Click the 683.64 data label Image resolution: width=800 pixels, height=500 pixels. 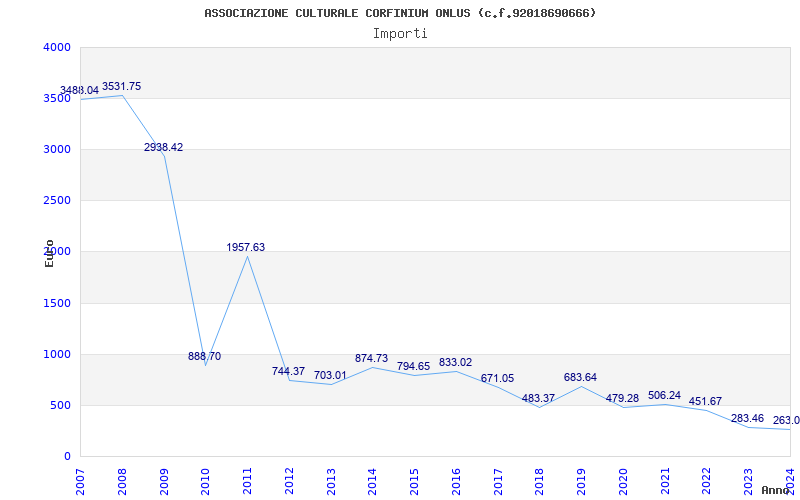click(580, 378)
